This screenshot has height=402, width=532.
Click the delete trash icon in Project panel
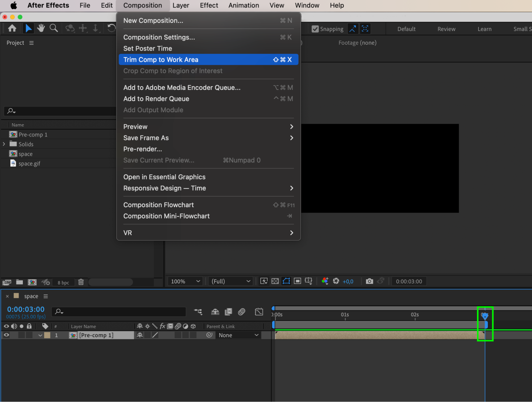coord(81,282)
